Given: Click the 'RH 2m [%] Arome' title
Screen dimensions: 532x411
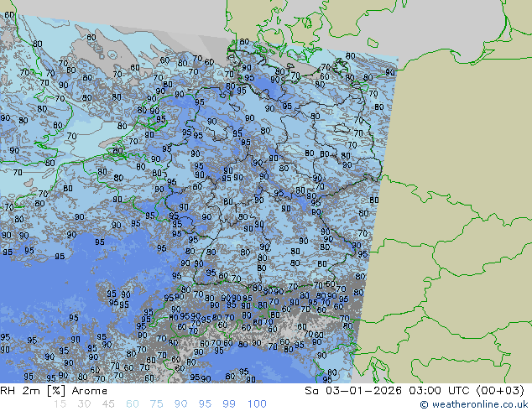Looking at the screenshot, I should pyautogui.click(x=54, y=391).
